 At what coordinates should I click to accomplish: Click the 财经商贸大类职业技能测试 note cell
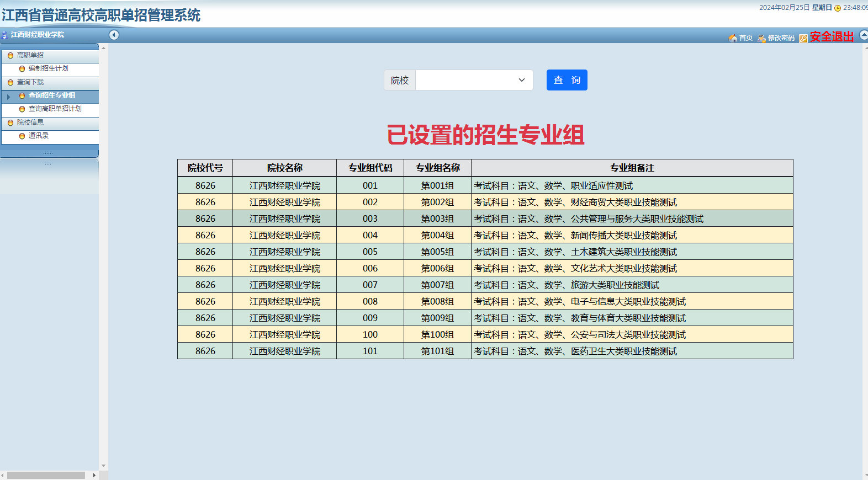coord(632,202)
